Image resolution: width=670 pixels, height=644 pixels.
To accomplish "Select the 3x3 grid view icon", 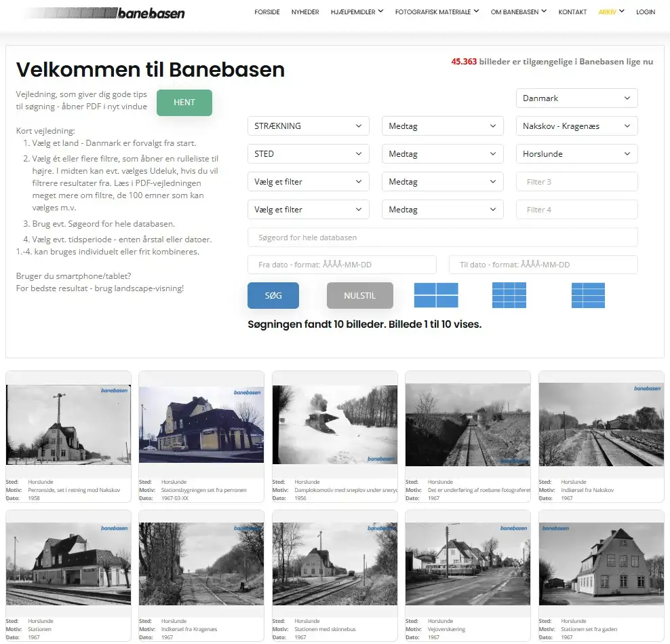I will (509, 295).
